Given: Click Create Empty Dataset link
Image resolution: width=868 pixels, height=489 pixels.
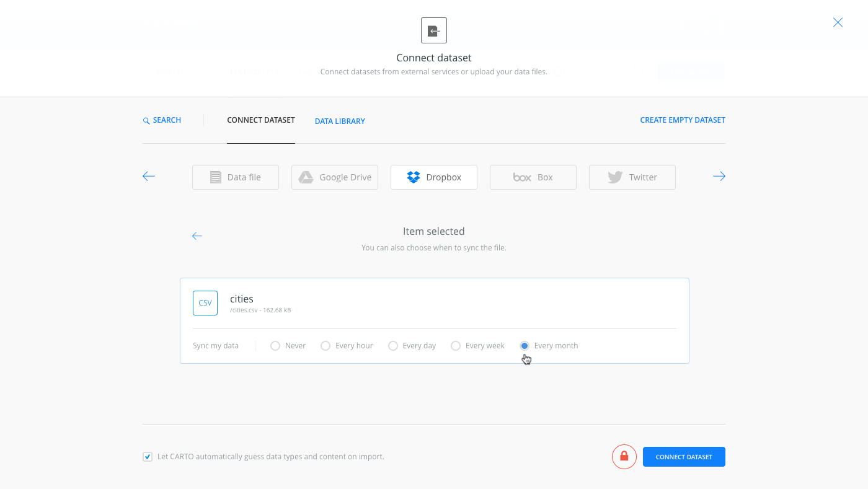Looking at the screenshot, I should coord(683,120).
